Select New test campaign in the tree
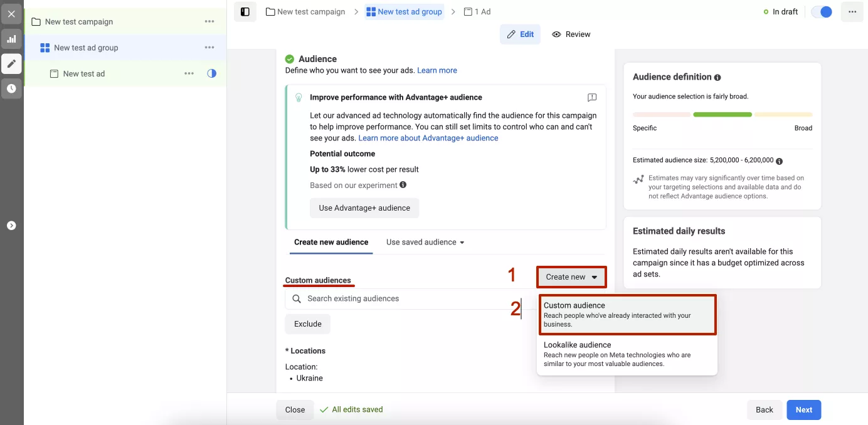Image resolution: width=868 pixels, height=425 pixels. pyautogui.click(x=79, y=21)
